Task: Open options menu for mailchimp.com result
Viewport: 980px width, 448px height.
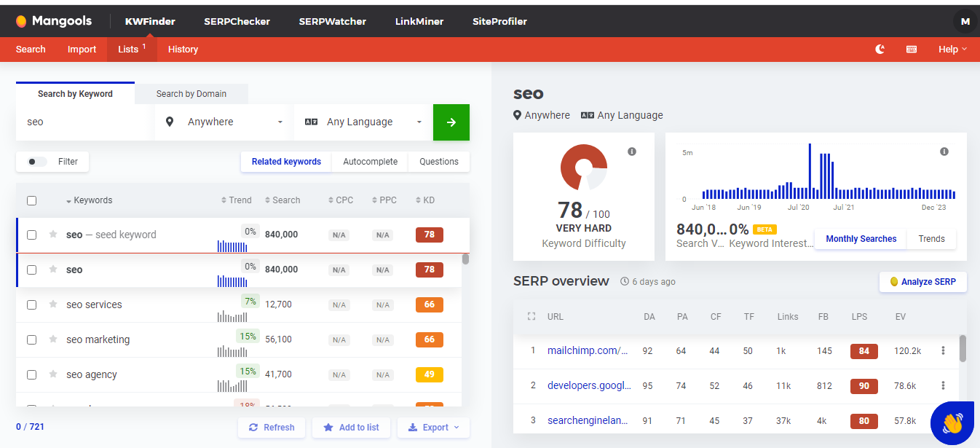Action: pyautogui.click(x=943, y=350)
